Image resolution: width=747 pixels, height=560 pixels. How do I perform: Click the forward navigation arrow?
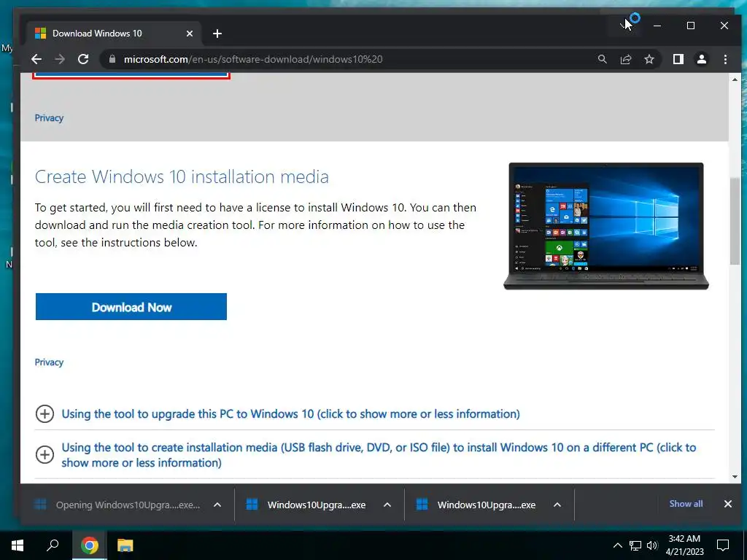tap(60, 59)
